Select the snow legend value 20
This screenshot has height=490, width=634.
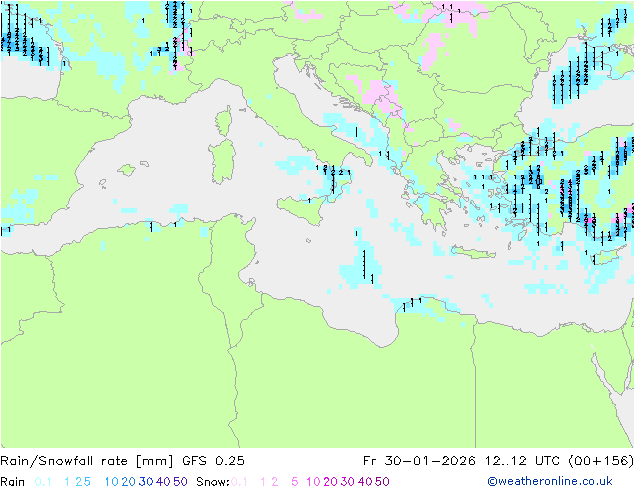tap(331, 482)
